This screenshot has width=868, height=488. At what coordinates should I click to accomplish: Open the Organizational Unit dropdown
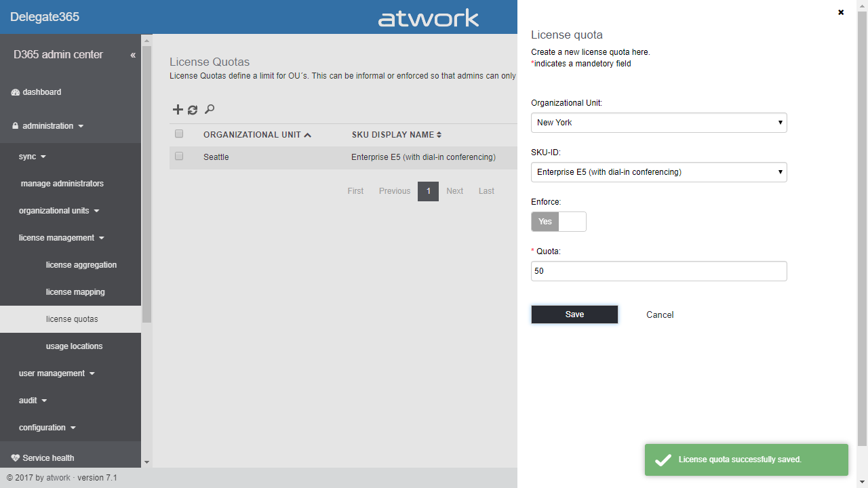[659, 123]
